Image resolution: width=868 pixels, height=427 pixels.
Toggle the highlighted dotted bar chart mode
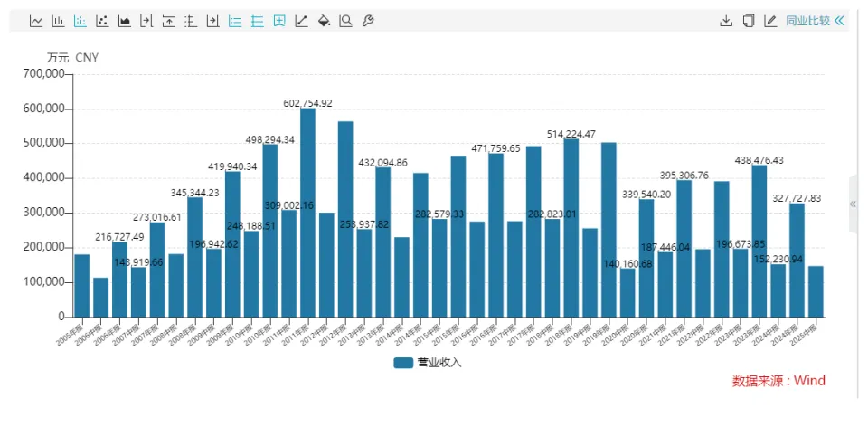pos(80,21)
